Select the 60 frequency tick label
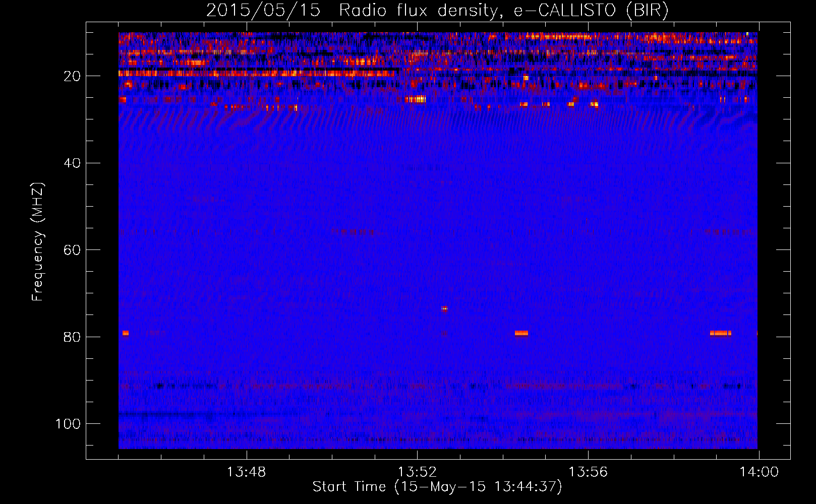 tap(73, 250)
